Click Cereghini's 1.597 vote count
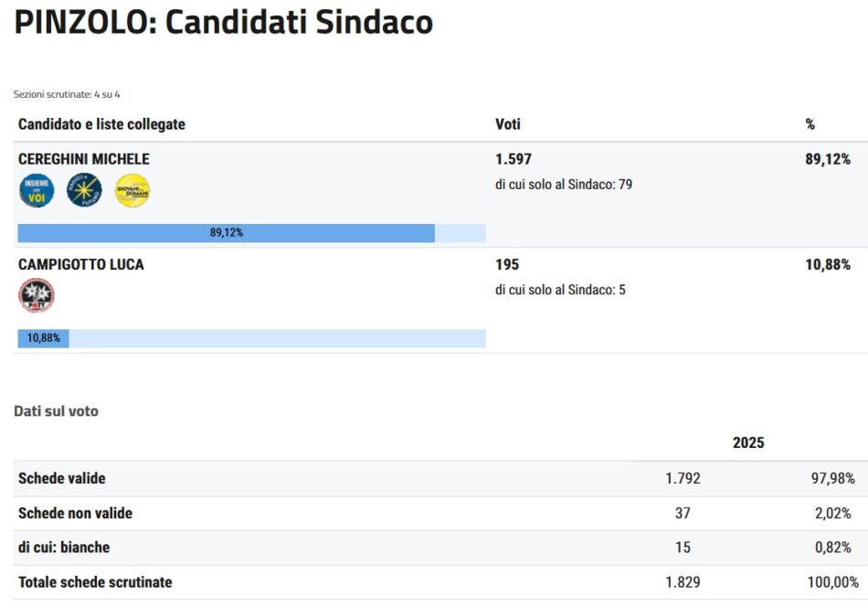868x606 pixels. tap(513, 159)
